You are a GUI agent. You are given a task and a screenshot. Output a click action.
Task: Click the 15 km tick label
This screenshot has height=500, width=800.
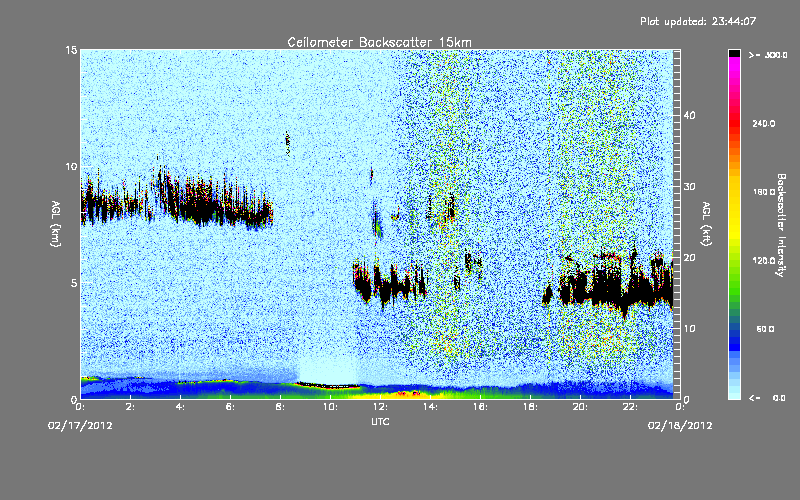(x=71, y=50)
